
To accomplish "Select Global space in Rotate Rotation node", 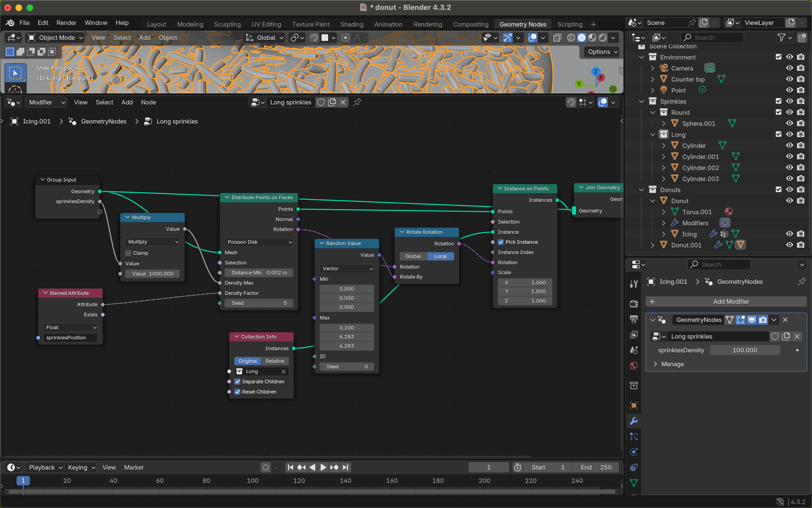I will 413,256.
